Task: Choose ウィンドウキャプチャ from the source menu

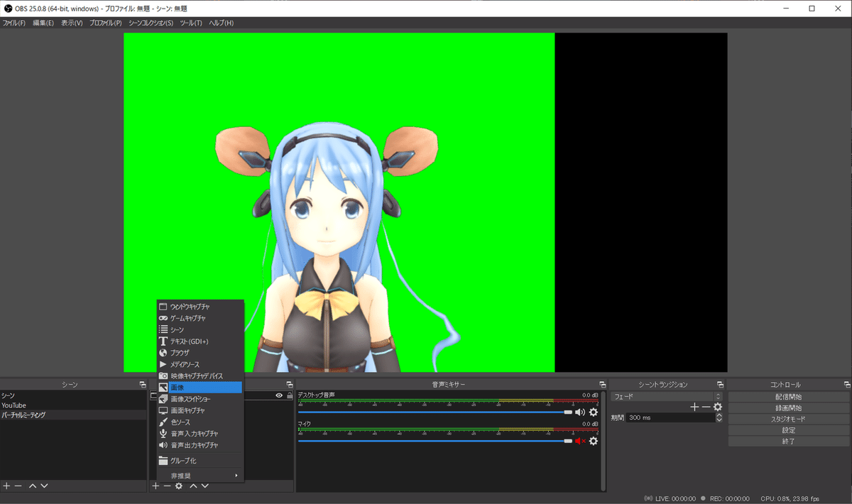Action: tap(200, 306)
